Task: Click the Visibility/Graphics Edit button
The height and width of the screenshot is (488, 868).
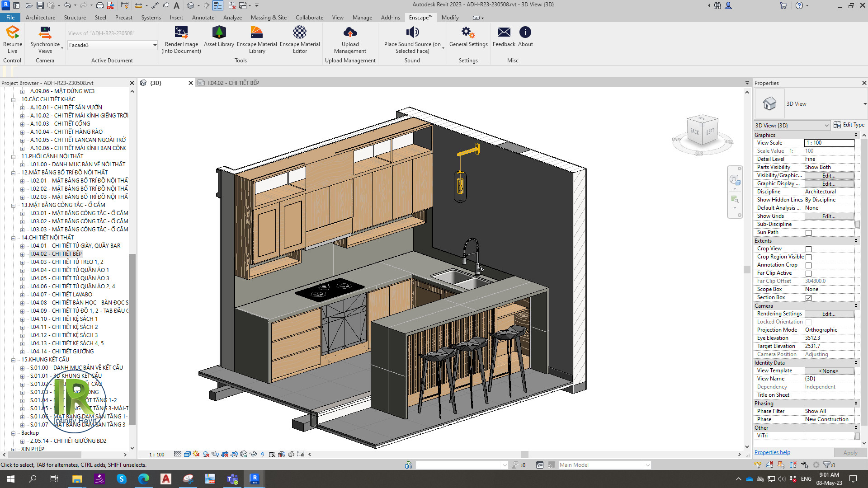Action: [828, 175]
